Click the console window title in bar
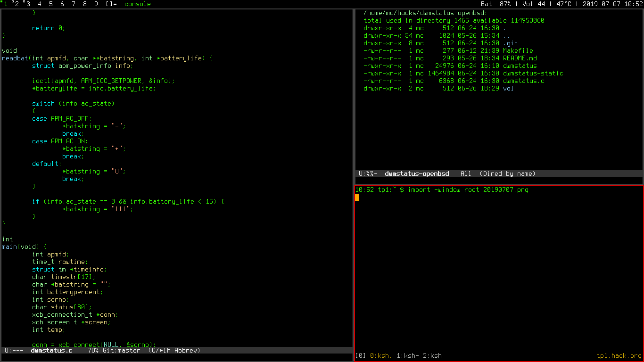Viewport: 644px width, 362px height. (x=138, y=4)
